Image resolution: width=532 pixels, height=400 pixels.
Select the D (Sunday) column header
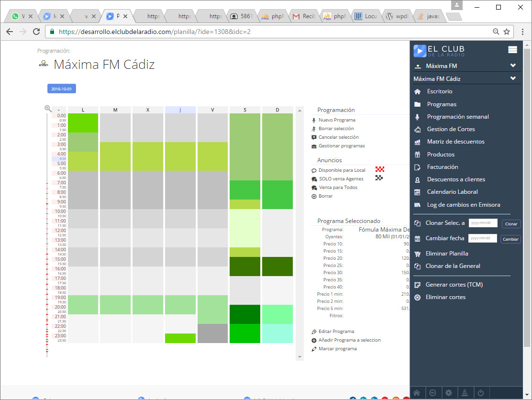click(x=277, y=110)
